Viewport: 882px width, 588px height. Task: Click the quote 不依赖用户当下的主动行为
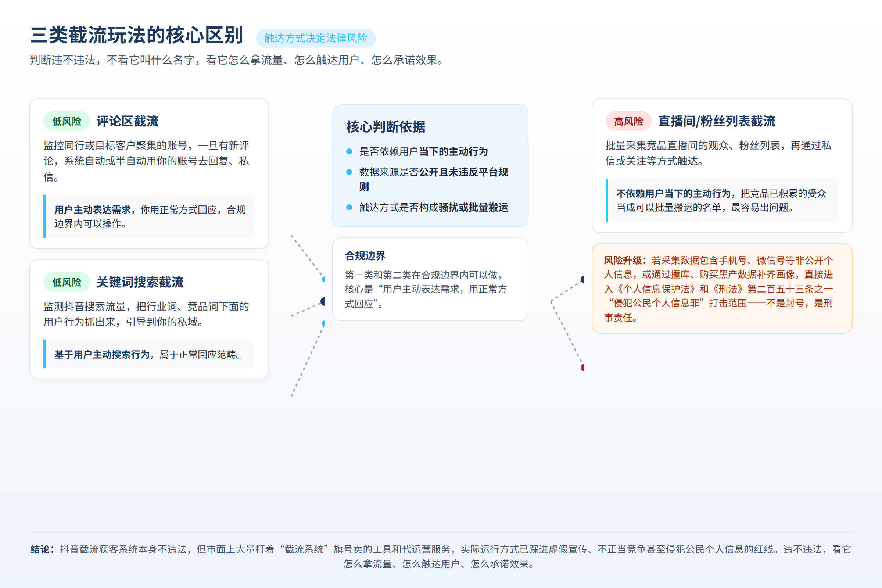pos(722,200)
